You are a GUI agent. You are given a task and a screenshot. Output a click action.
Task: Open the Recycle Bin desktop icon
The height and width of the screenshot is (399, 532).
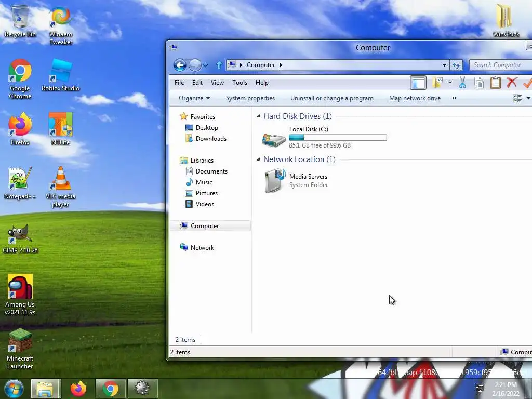point(20,20)
